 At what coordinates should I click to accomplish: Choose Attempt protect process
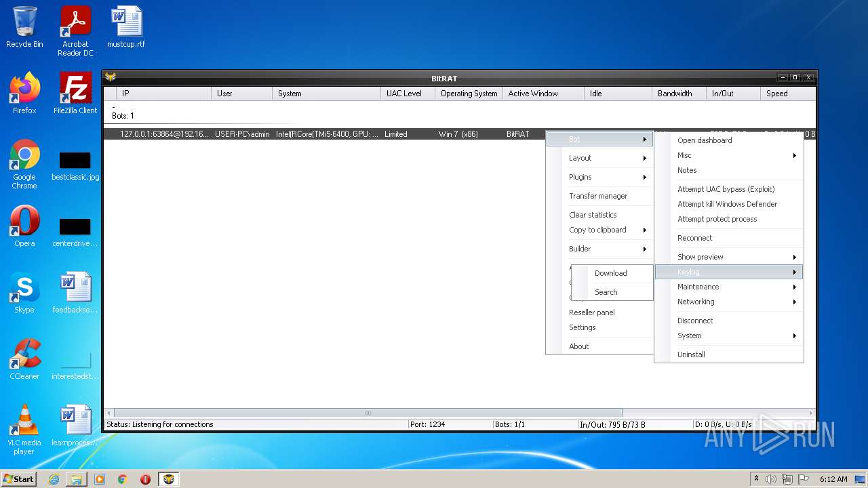point(729,219)
